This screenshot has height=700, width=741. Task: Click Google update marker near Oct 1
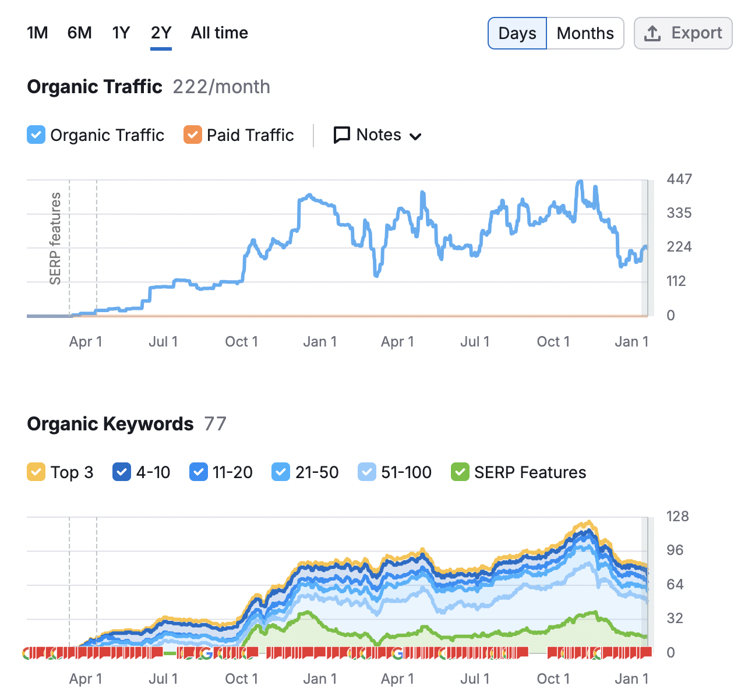click(206, 653)
